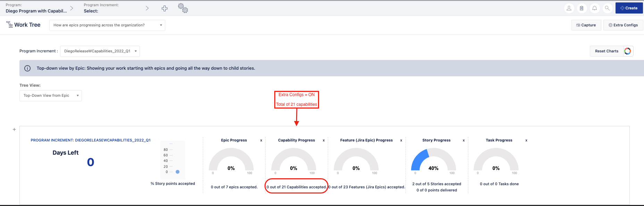
Task: Close the Task Progress chart
Action: (526, 140)
